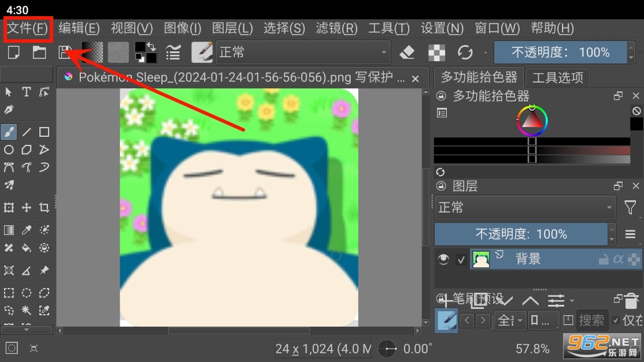Open the layer filter funnel menu
The width and height of the screenshot is (644, 362).
pos(630,207)
